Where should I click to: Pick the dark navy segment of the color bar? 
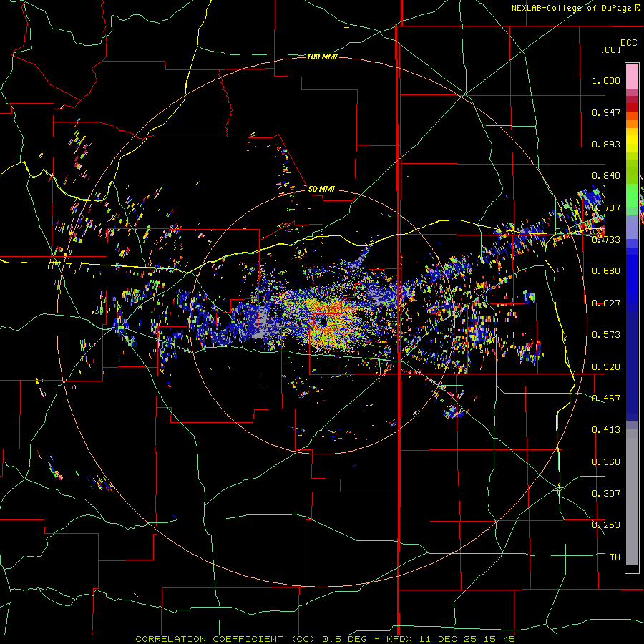(x=632, y=366)
